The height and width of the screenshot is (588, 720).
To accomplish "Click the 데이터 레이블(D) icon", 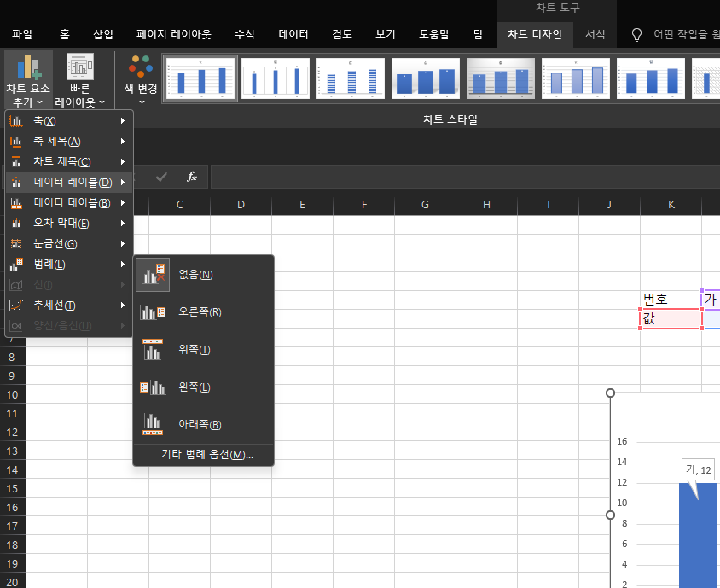I will 16,183.
